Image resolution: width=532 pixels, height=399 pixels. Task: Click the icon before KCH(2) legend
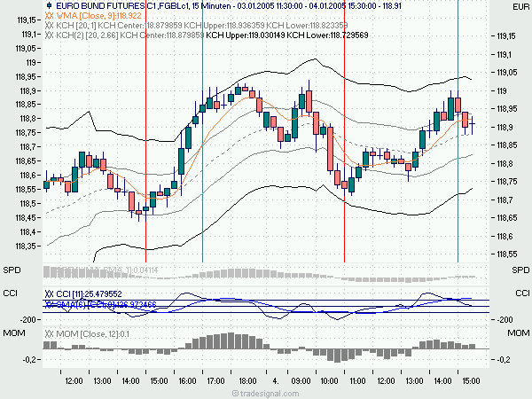click(x=49, y=35)
